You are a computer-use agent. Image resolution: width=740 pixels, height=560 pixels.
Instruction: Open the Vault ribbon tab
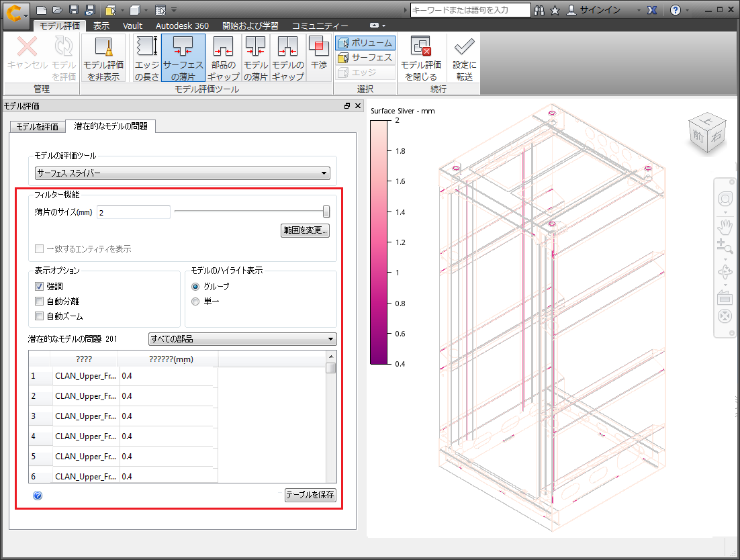tap(132, 26)
